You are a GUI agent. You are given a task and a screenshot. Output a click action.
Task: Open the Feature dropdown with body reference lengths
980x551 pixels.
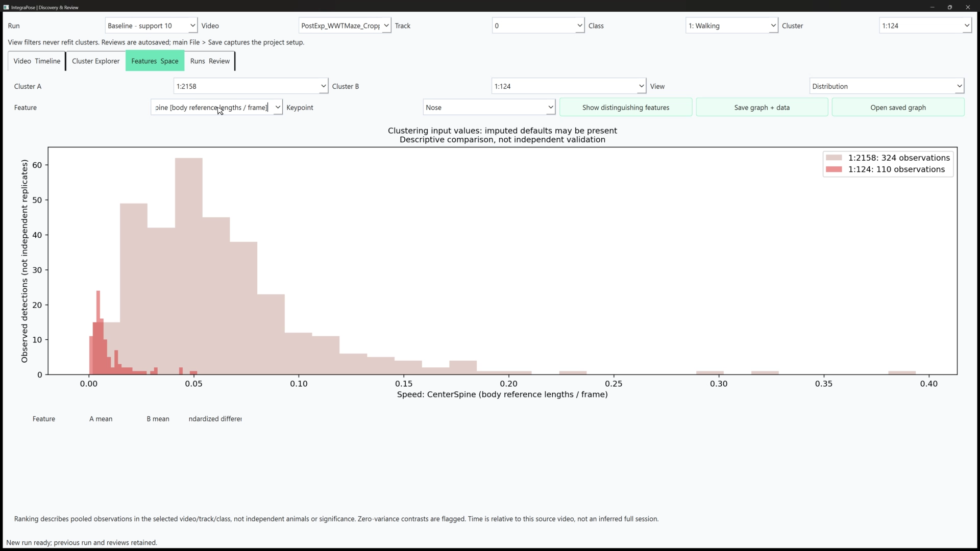(x=216, y=107)
